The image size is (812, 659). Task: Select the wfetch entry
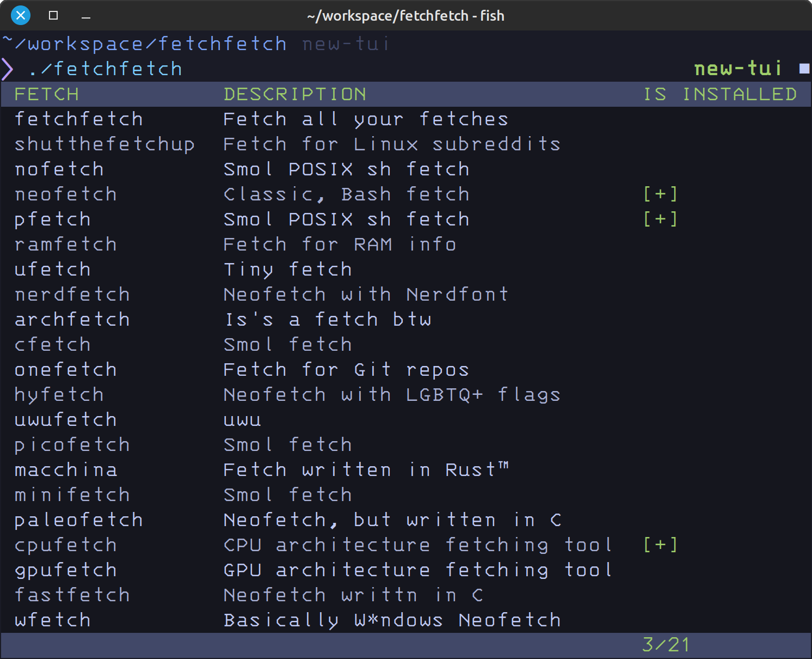53,620
